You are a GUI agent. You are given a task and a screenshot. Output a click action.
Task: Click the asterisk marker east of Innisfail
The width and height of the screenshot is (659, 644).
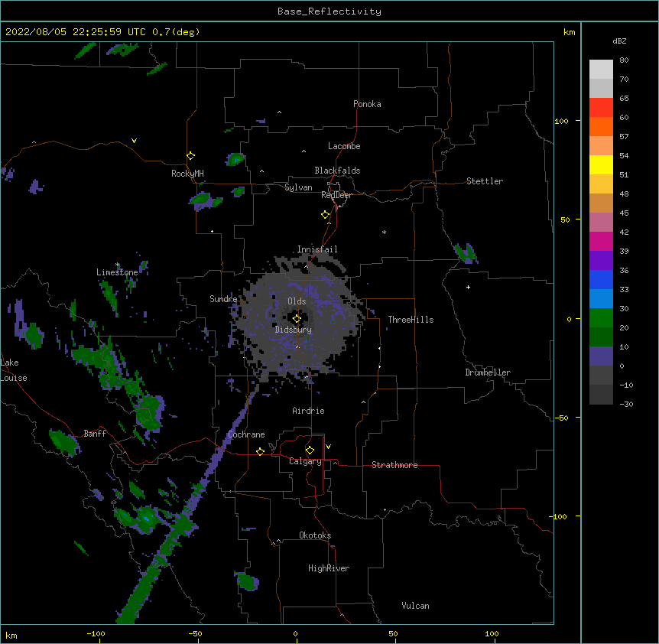[x=384, y=232]
